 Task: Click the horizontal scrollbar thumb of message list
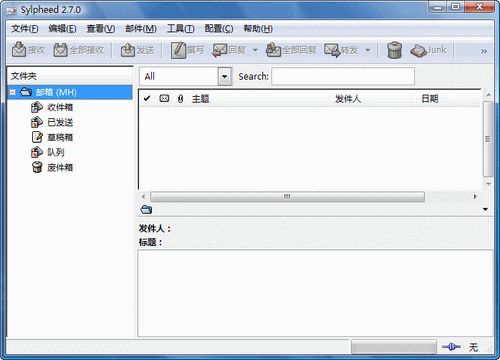click(x=287, y=197)
